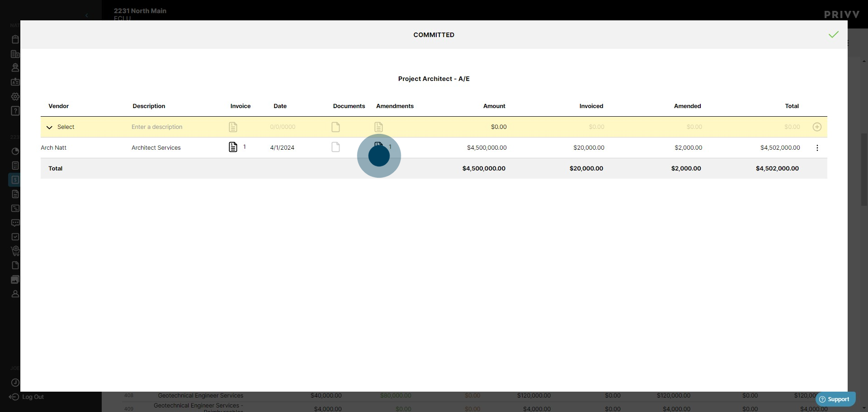Image resolution: width=868 pixels, height=412 pixels.
Task: Select the Architect Services description cell
Action: coord(156,148)
